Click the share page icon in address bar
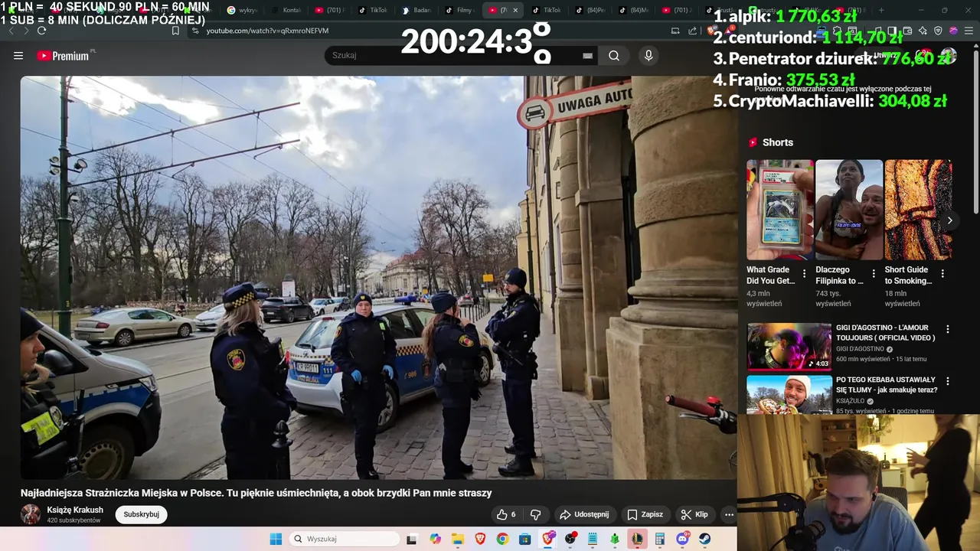Viewport: 980px width, 551px height. pyautogui.click(x=693, y=31)
